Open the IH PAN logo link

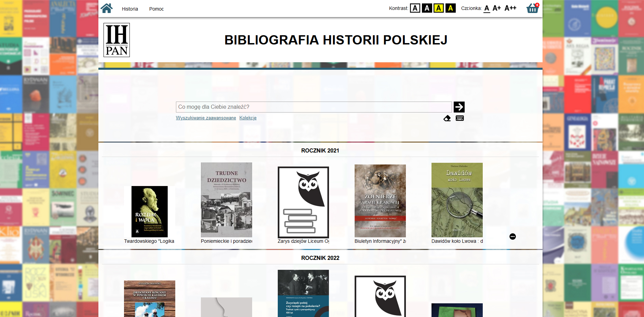[117, 40]
